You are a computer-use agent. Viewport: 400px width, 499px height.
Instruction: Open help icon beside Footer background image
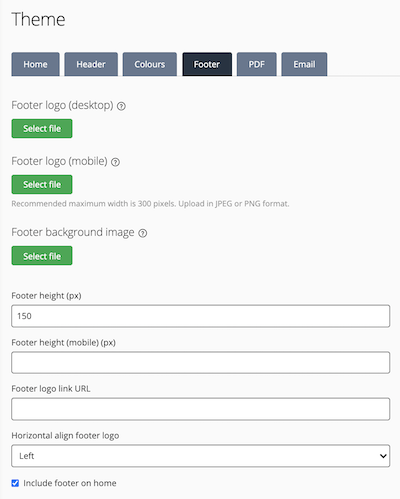[x=143, y=233]
